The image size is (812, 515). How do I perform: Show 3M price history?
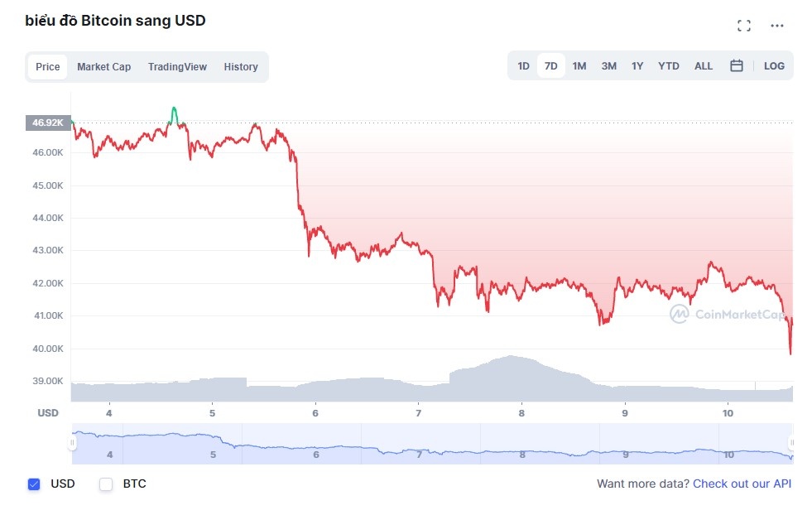tap(608, 66)
